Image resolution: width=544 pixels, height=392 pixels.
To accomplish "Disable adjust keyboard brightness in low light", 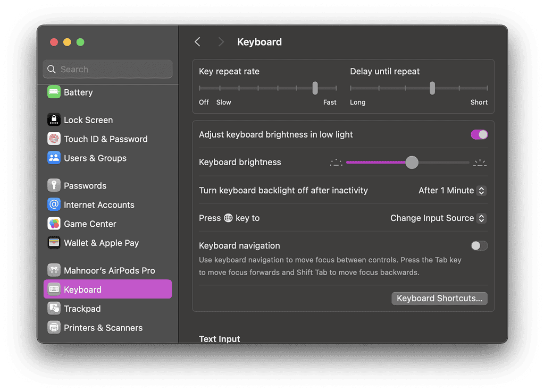I will pos(479,135).
